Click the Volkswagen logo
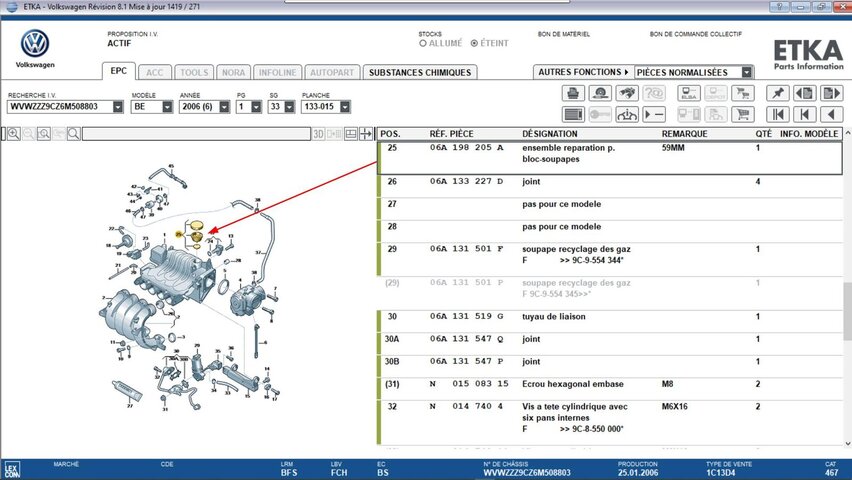 (35, 44)
